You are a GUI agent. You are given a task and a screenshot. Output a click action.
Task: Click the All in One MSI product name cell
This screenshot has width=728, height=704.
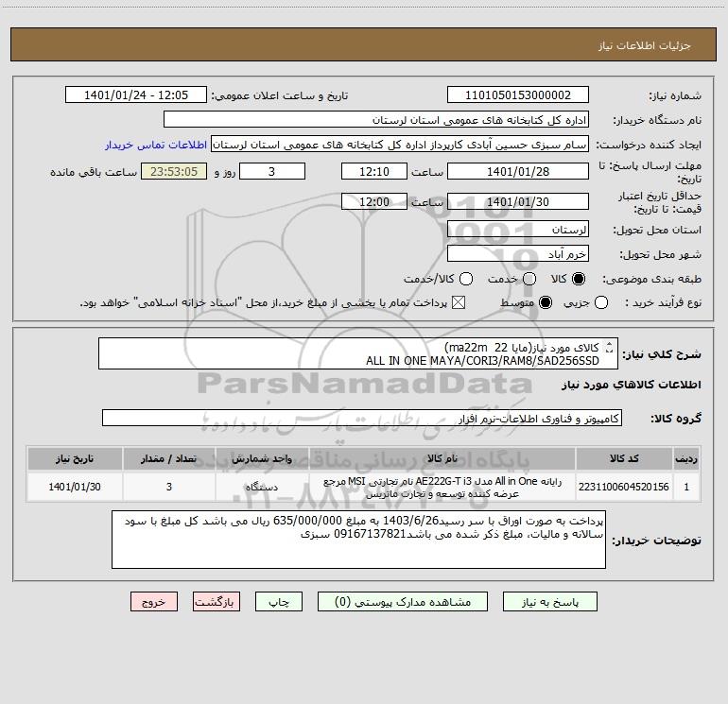442,487
